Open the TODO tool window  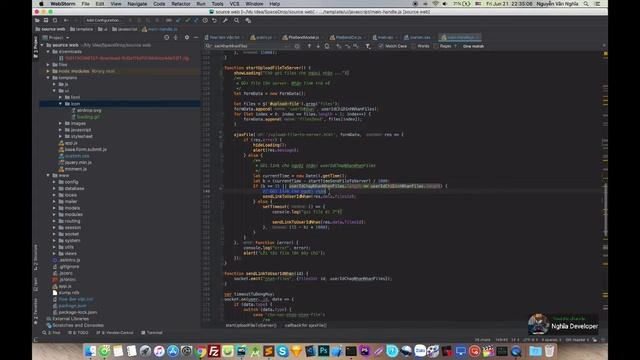(78, 333)
